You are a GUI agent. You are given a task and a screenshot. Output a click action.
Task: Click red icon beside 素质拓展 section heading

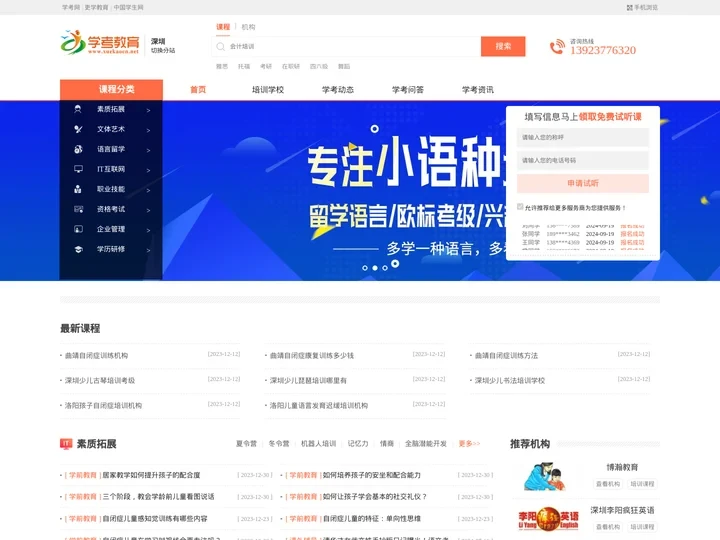coord(66,444)
